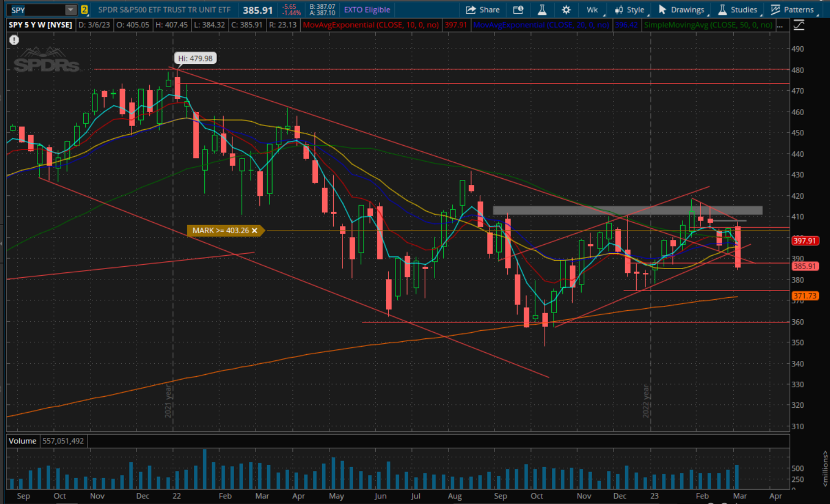Click the Volume label in the lower panel
This screenshot has width=830, height=504.
coord(23,441)
